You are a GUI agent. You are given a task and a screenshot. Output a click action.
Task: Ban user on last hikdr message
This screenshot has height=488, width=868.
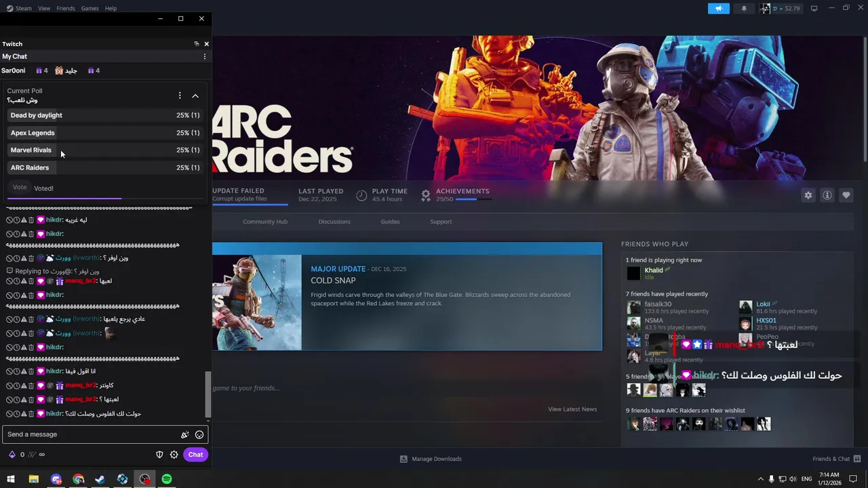pyautogui.click(x=9, y=413)
